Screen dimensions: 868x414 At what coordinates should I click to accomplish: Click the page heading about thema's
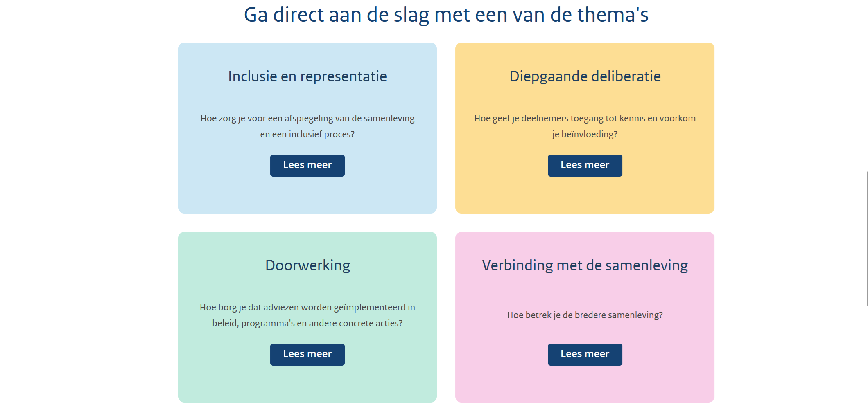pyautogui.click(x=446, y=15)
